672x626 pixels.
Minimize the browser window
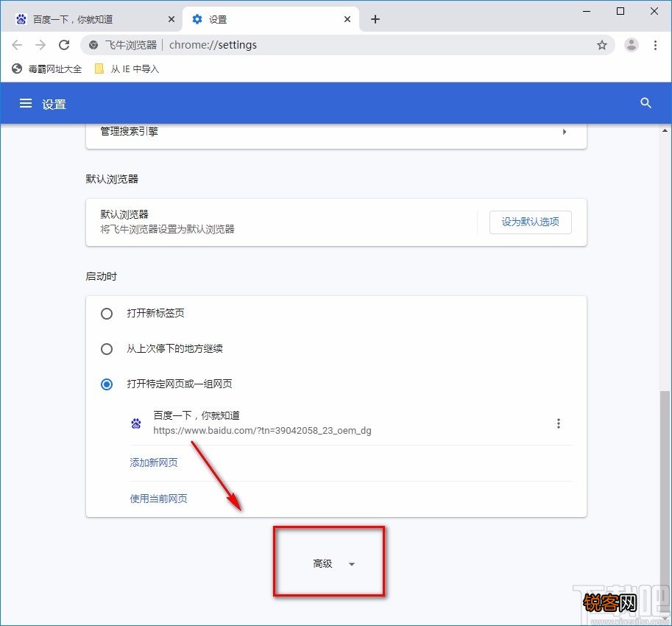587,11
